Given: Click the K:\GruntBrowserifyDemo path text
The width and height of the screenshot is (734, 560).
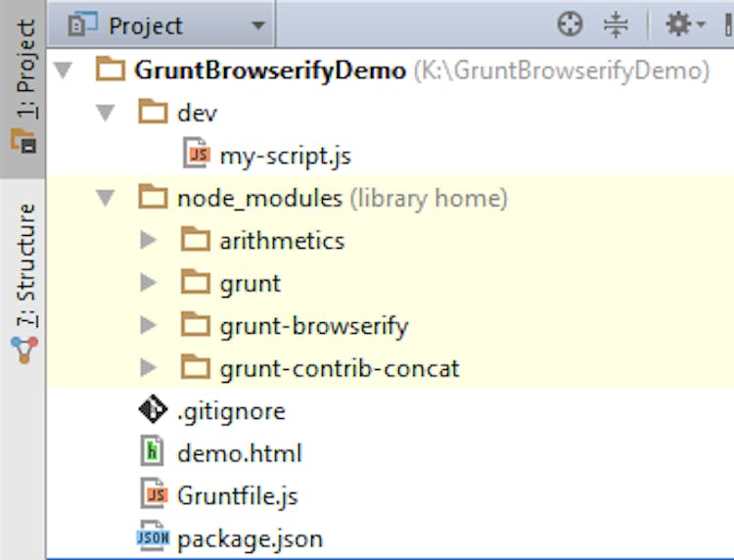Looking at the screenshot, I should (562, 71).
